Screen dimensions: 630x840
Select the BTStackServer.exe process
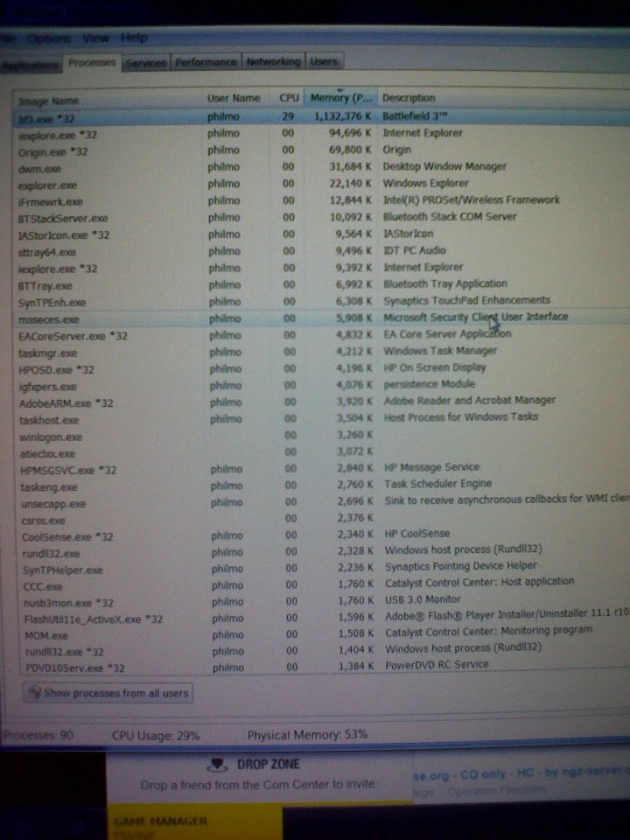[63, 219]
